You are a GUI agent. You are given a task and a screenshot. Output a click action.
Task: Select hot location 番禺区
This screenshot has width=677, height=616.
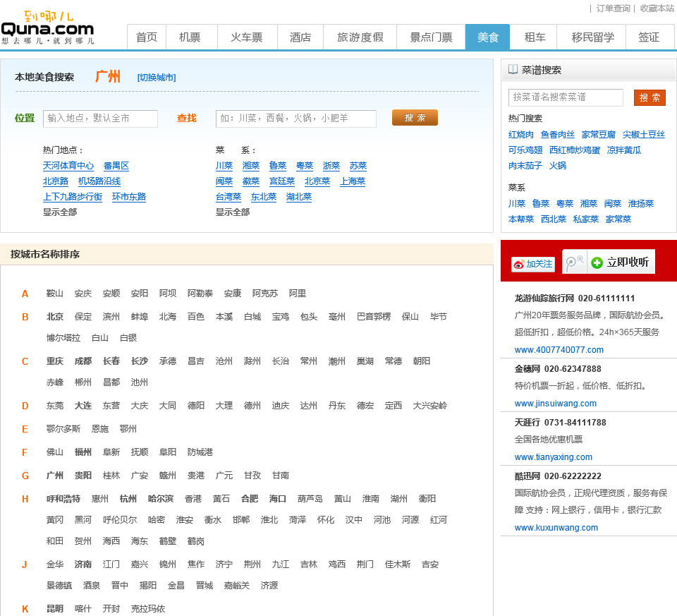pos(116,166)
